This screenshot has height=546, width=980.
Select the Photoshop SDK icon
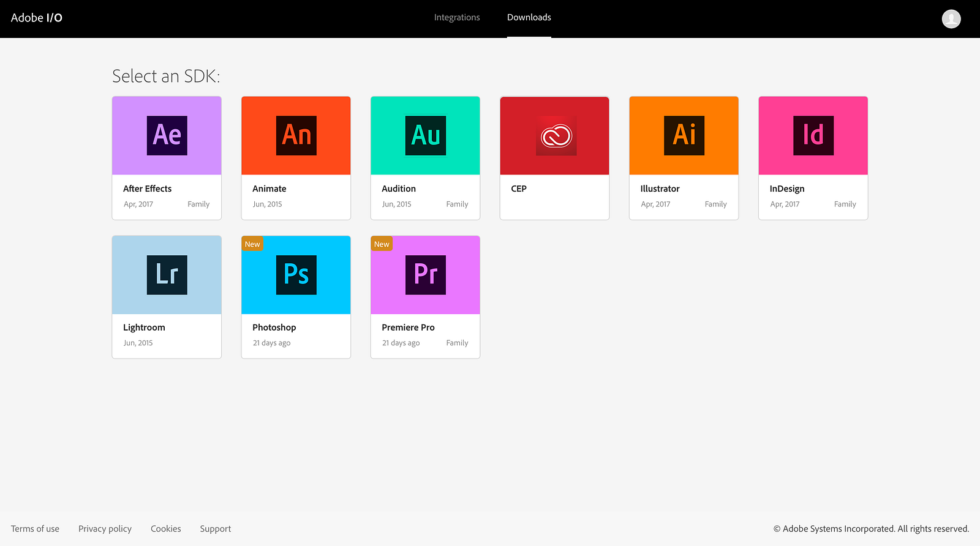[x=296, y=275]
